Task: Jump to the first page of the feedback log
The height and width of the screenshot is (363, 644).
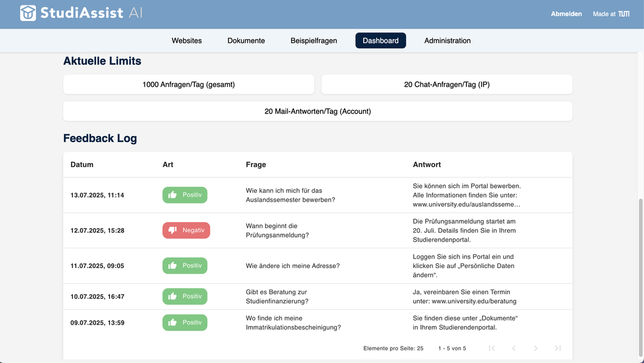Action: click(491, 348)
